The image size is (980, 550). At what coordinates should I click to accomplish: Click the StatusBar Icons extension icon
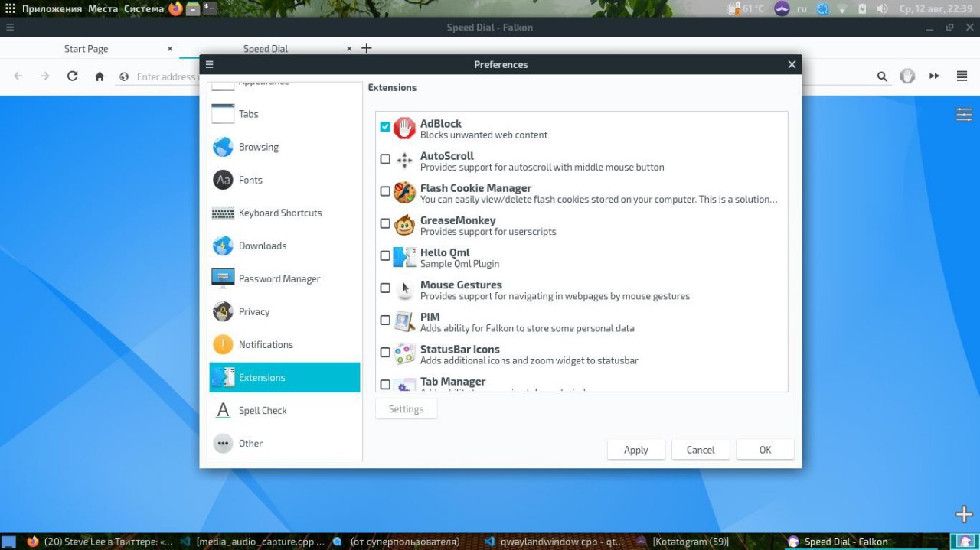point(404,353)
